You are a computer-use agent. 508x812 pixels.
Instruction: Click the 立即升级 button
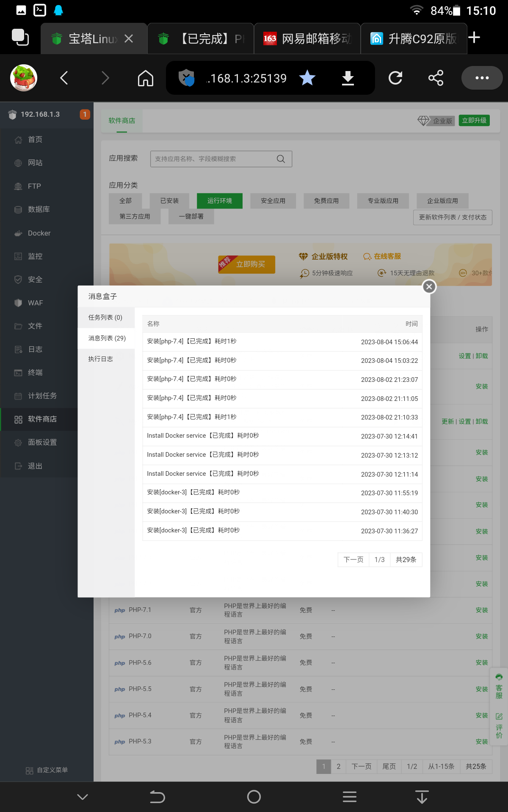coord(474,121)
